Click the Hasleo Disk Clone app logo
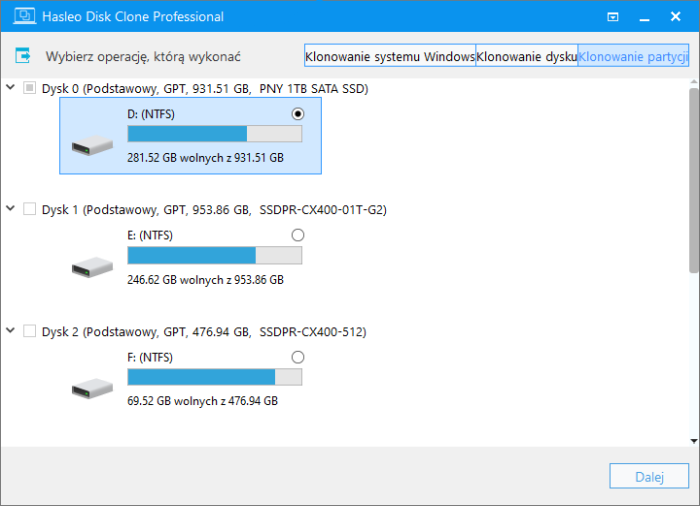 18,17
